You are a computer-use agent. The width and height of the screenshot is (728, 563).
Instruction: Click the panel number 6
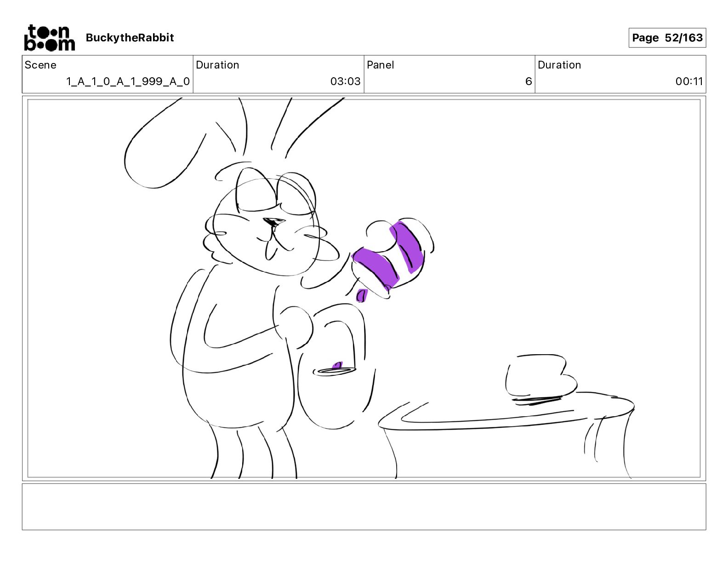pyautogui.click(x=529, y=81)
